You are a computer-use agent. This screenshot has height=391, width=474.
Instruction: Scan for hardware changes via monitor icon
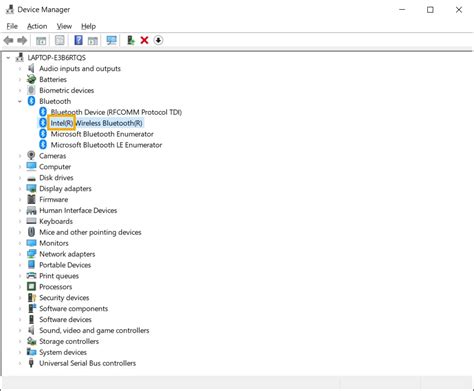(111, 40)
